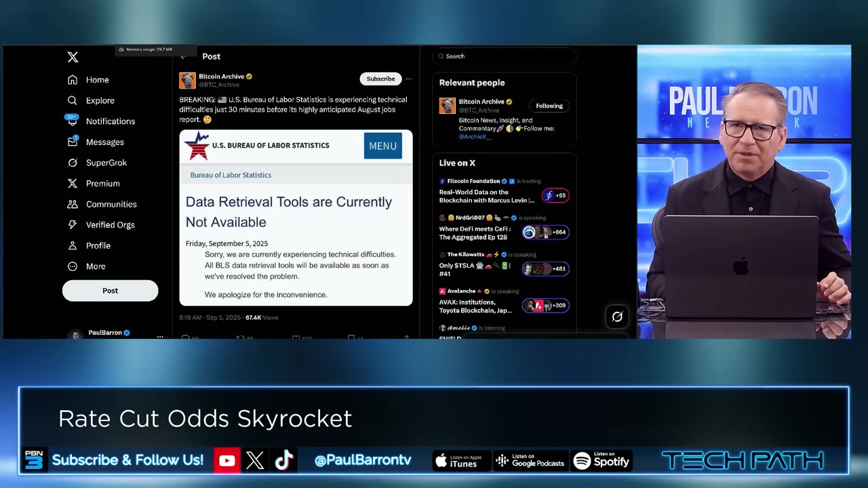
Task: Click the @BTC_Archive handle on post
Action: [219, 85]
